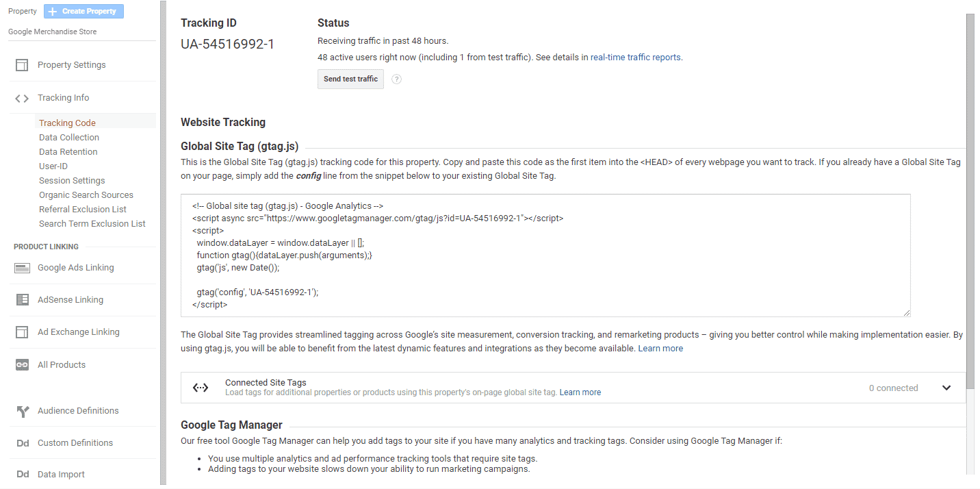Open Audience Definitions fork icon
Screen dimensions: 980x489
tap(22, 411)
